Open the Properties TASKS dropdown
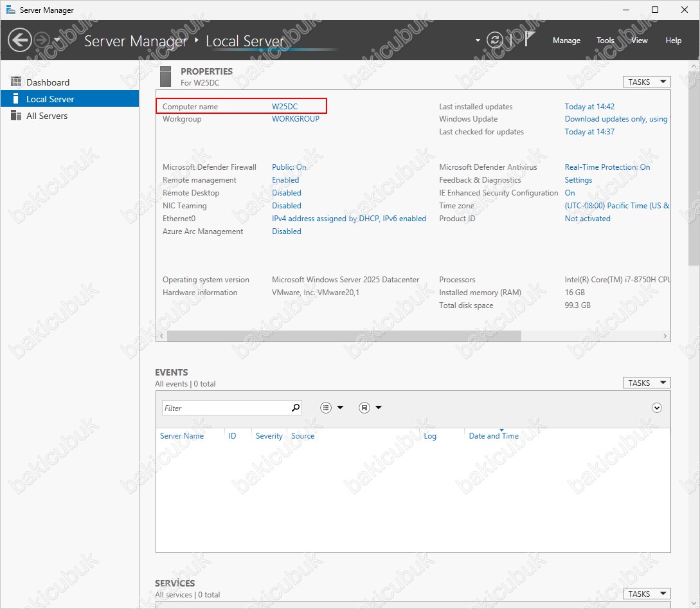Image resolution: width=700 pixels, height=609 pixels. 647,82
